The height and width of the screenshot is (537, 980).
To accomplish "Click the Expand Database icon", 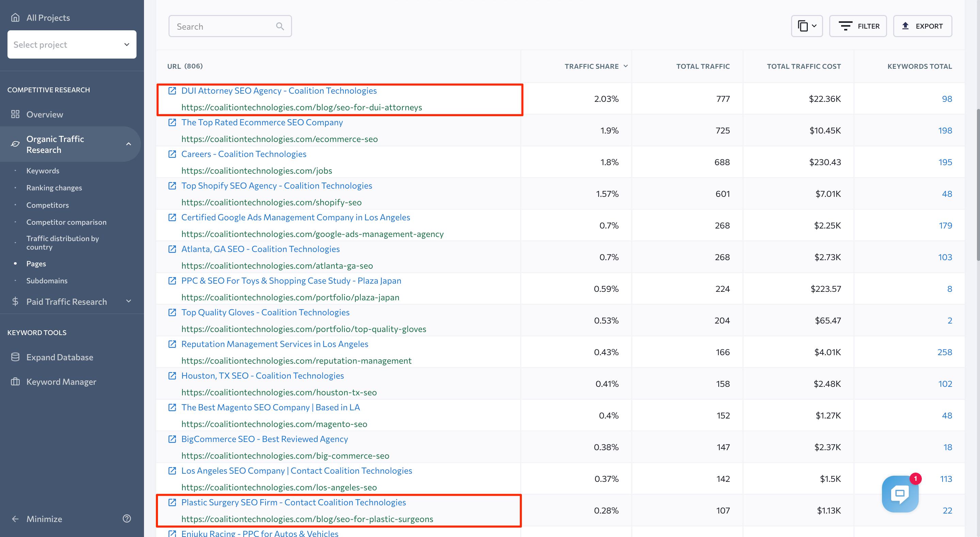I will (x=15, y=357).
